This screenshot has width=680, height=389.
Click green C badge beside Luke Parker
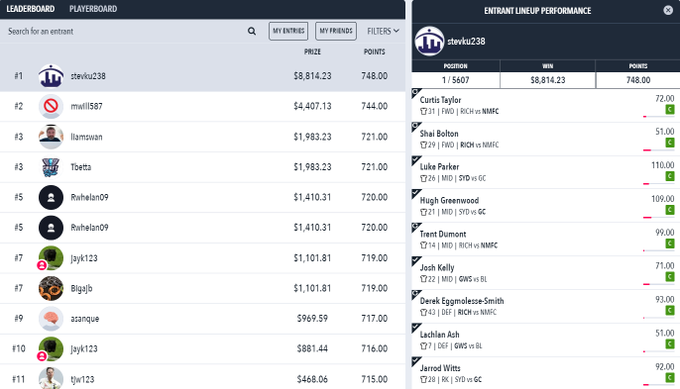[670, 176]
